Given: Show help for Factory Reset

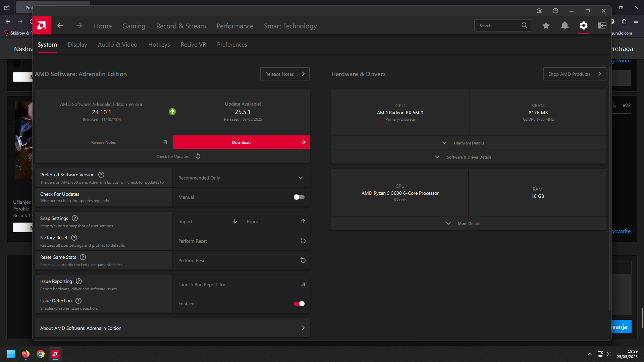Looking at the screenshot, I should 74,238.
